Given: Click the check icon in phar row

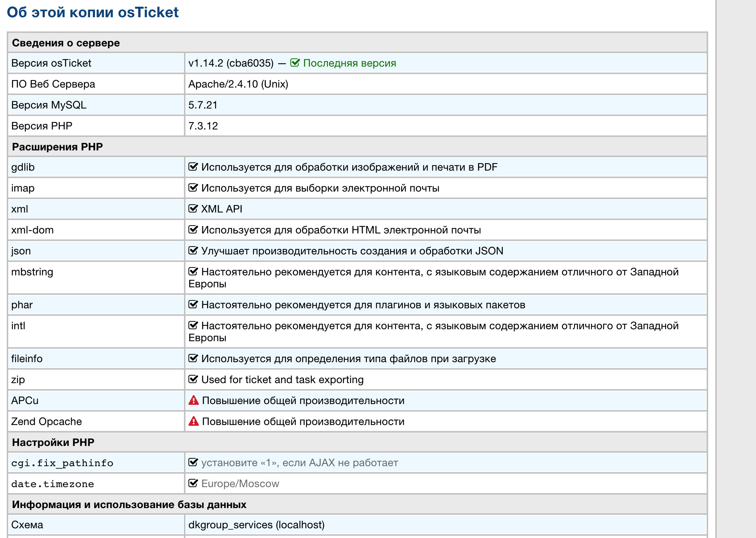Looking at the screenshot, I should tap(193, 305).
